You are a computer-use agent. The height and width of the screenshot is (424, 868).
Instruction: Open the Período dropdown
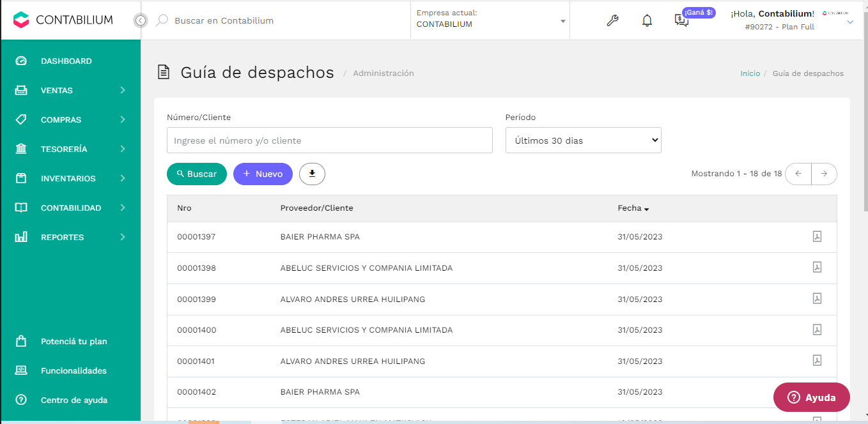tap(584, 140)
